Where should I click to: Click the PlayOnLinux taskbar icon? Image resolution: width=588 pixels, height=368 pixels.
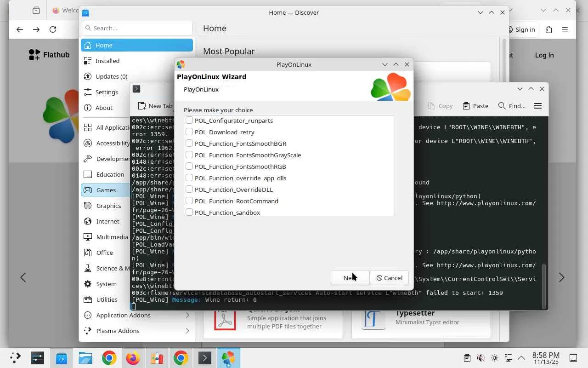click(x=228, y=358)
